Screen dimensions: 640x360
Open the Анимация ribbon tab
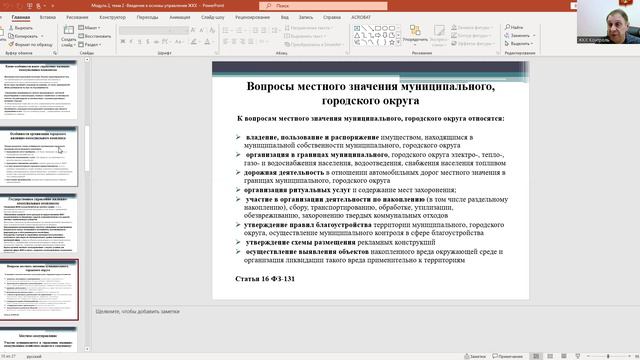tap(180, 18)
